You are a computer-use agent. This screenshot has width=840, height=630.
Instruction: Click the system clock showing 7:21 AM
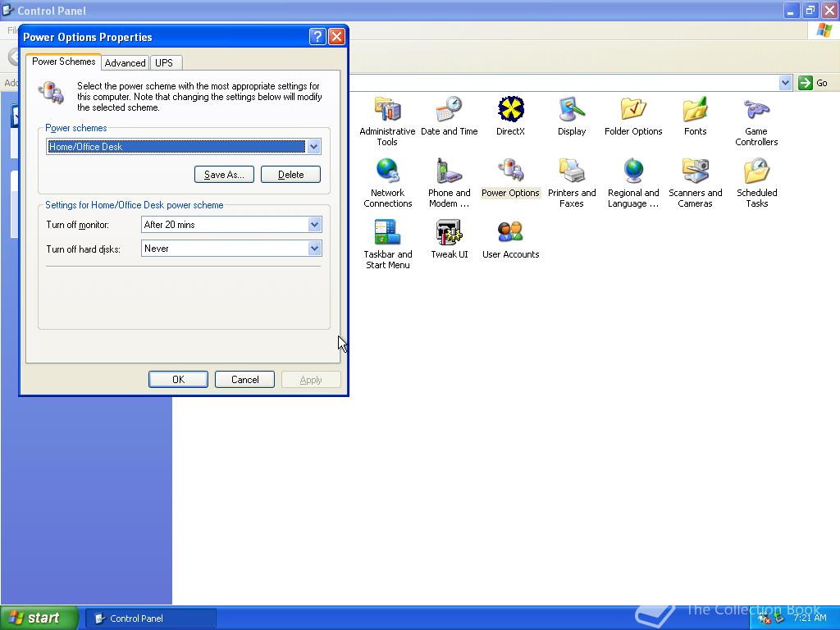[810, 618]
